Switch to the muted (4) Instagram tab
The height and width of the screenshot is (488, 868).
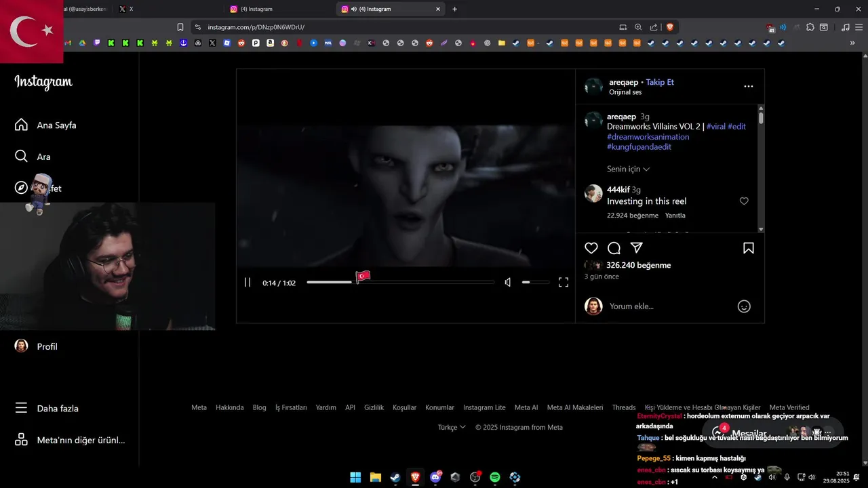[x=390, y=9]
